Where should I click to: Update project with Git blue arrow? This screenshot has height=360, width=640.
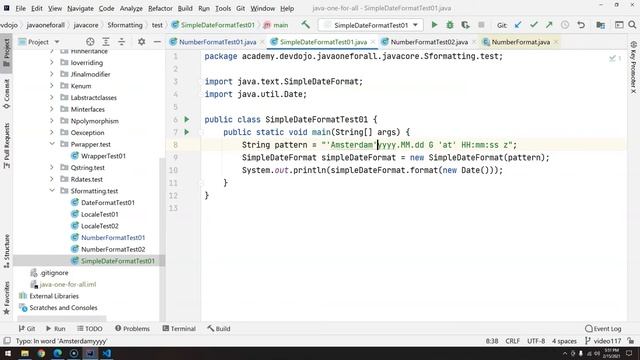[x=518, y=25]
